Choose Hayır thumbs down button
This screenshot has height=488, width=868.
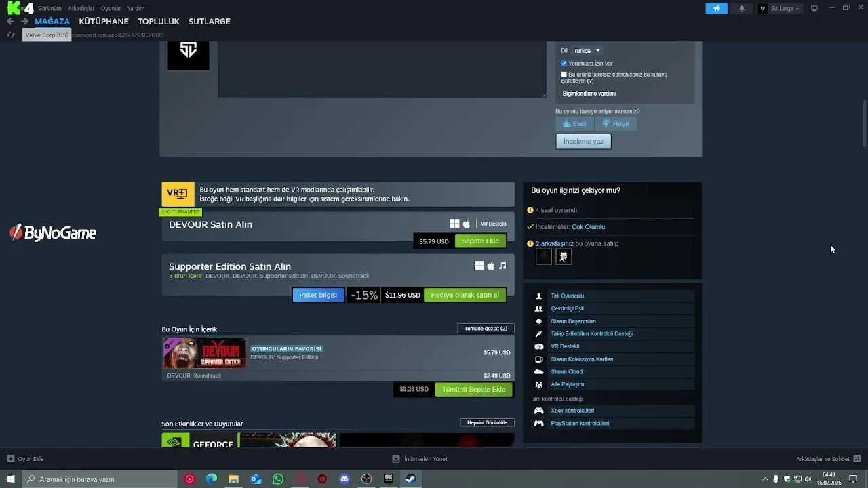pyautogui.click(x=616, y=124)
